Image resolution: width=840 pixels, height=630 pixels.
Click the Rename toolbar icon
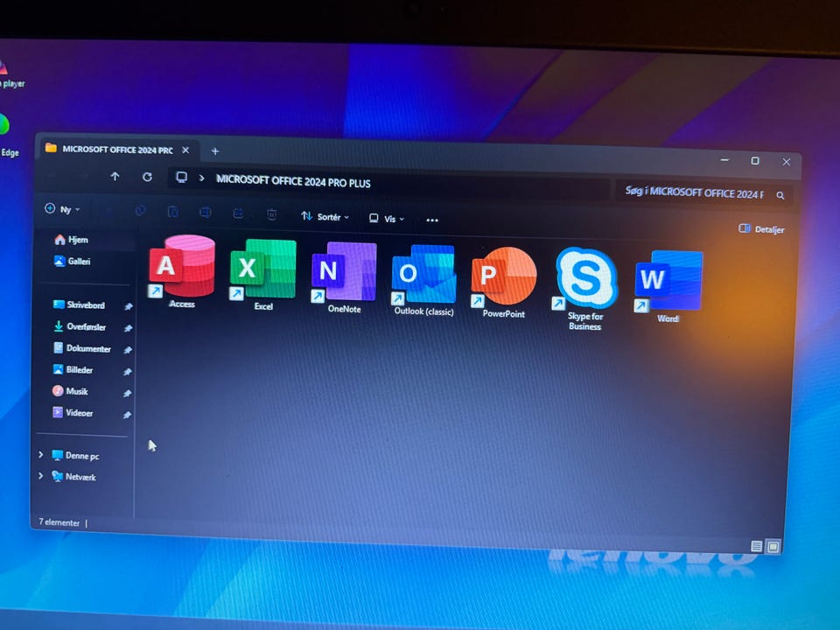coord(205,213)
